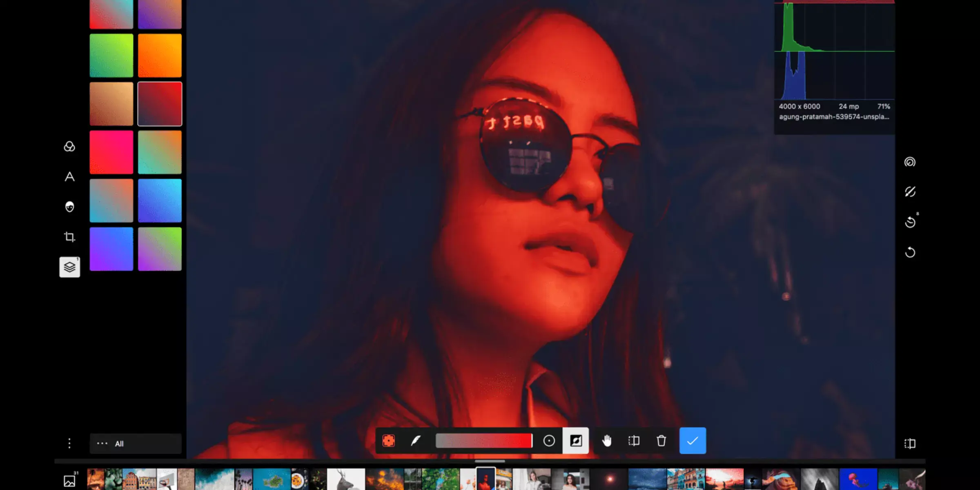
Task: Select the Transform/crop tool
Action: (69, 237)
